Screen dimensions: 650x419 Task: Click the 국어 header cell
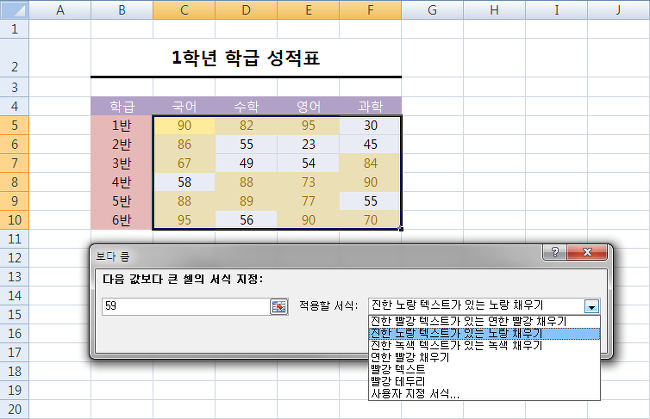[184, 107]
